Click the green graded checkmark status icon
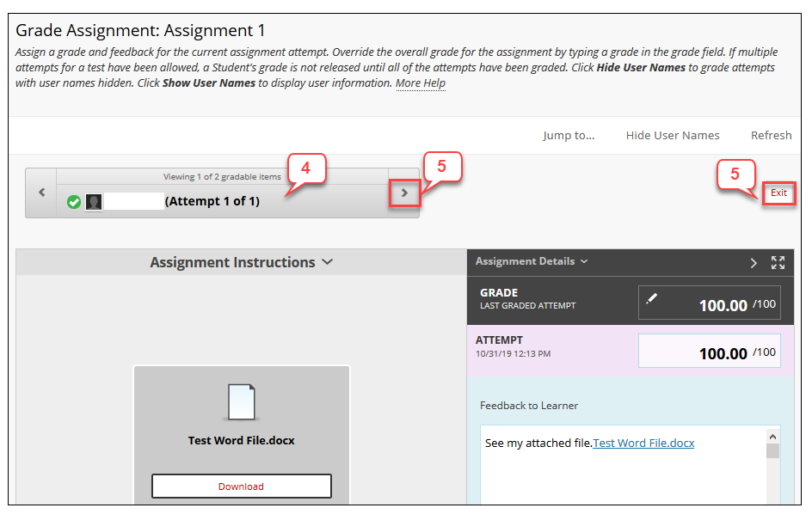Viewport: 812px width, 514px height. [74, 202]
